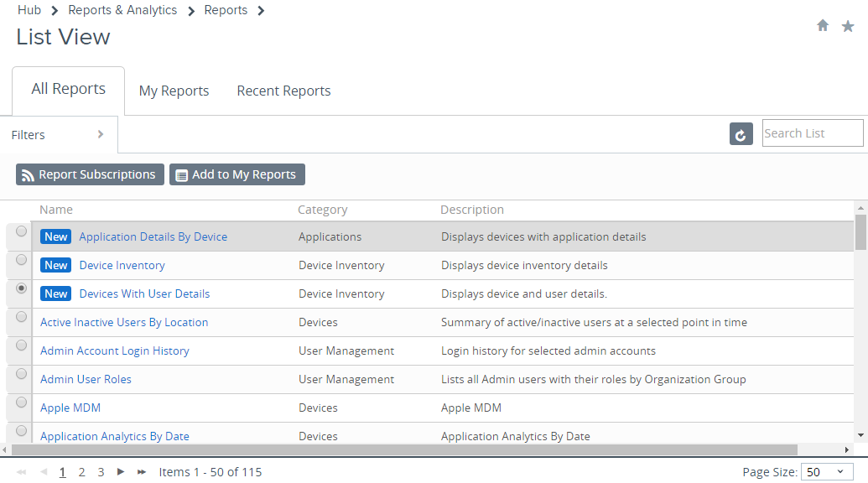Go to the next page arrow

click(120, 472)
